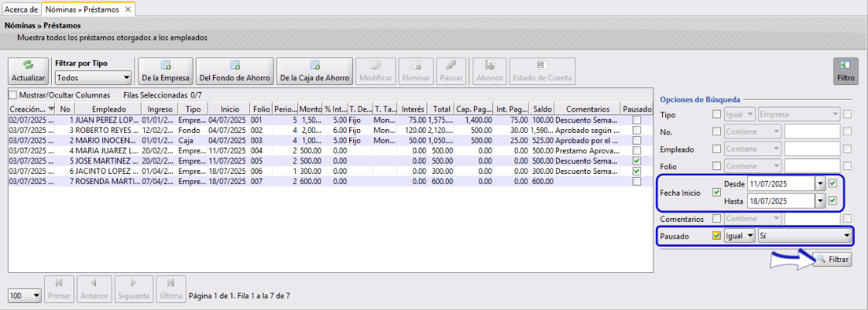This screenshot has width=868, height=310.
Task: Click the Empleado search text field
Action: pos(812,148)
